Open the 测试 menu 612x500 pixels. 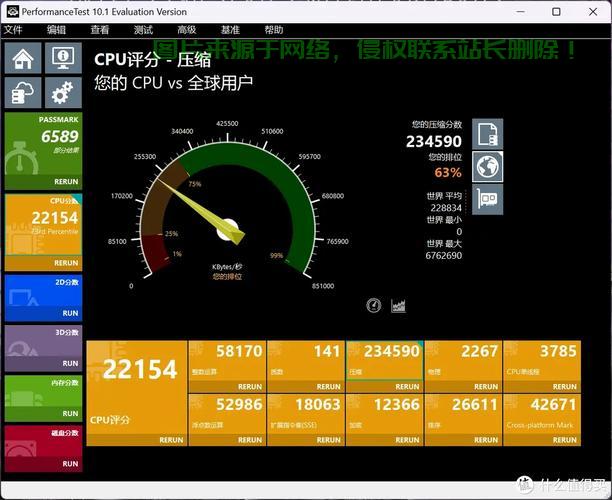pyautogui.click(x=143, y=30)
